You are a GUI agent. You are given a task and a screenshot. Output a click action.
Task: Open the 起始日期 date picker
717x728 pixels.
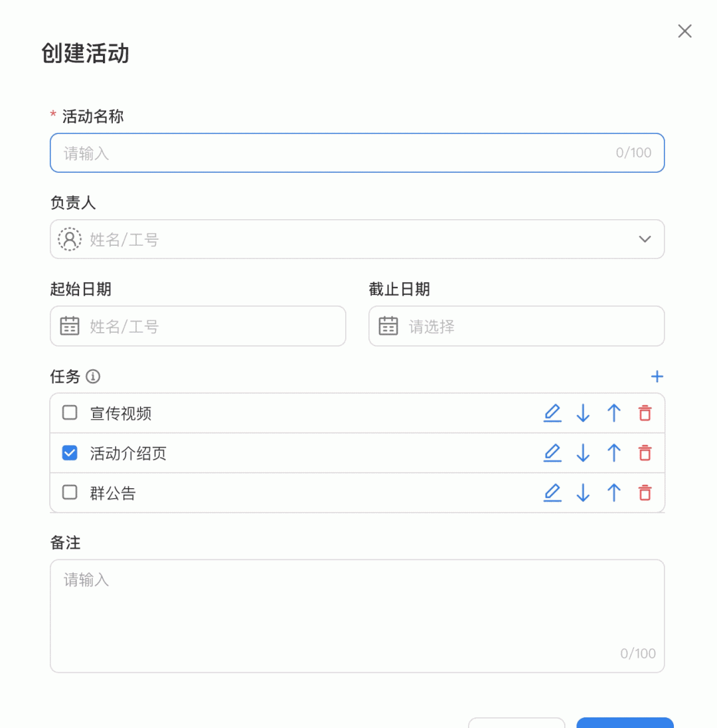(x=198, y=326)
